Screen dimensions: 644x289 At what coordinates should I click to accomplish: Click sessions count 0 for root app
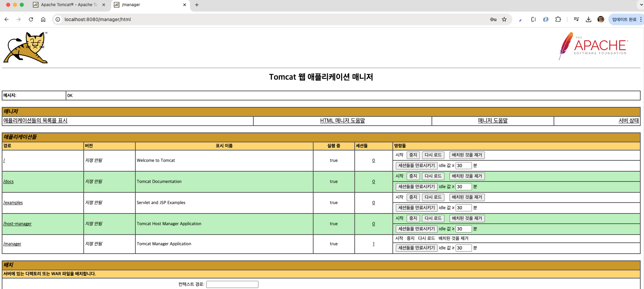click(374, 160)
